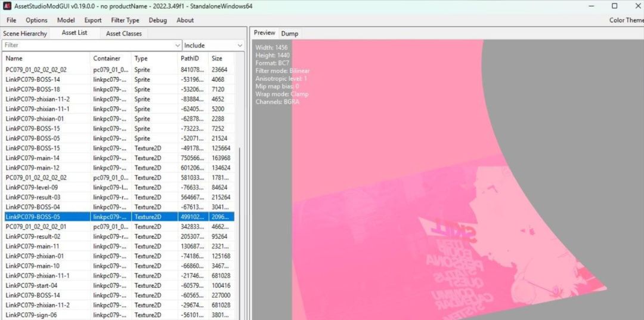Open the Include filter mode dropdown
Viewport: 644px width, 320px height.
point(213,45)
